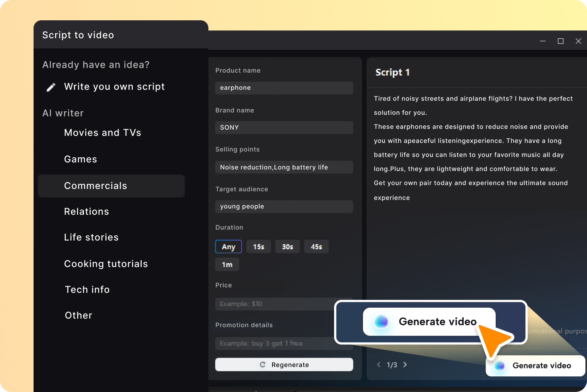587x392 pixels.
Task: Click the Product name field containing earphone
Action: click(x=284, y=88)
